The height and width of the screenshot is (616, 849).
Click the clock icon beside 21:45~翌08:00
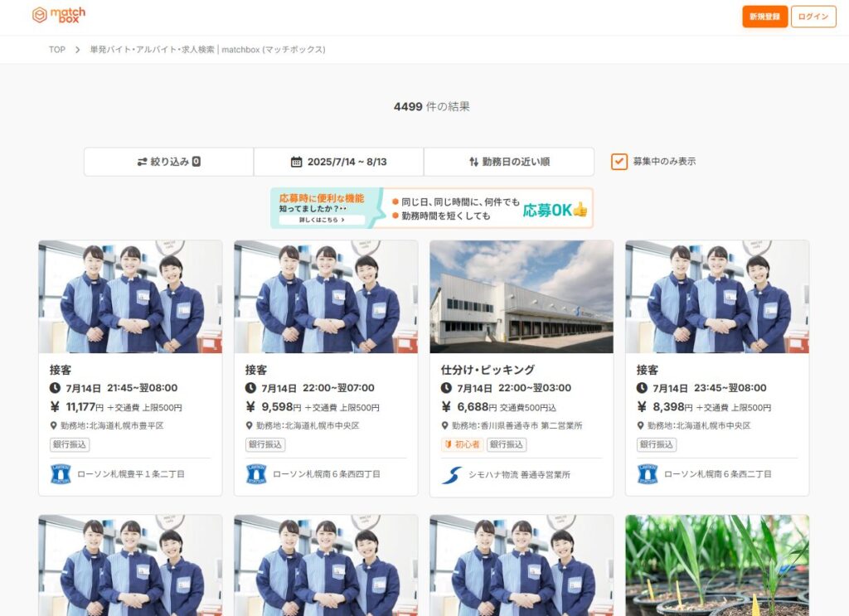(x=55, y=388)
